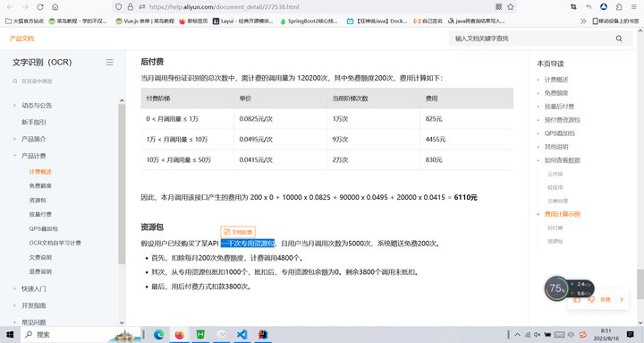This screenshot has width=644, height=343.
Task: Open 欠费说明 in the sidebar
Action: (x=40, y=257)
